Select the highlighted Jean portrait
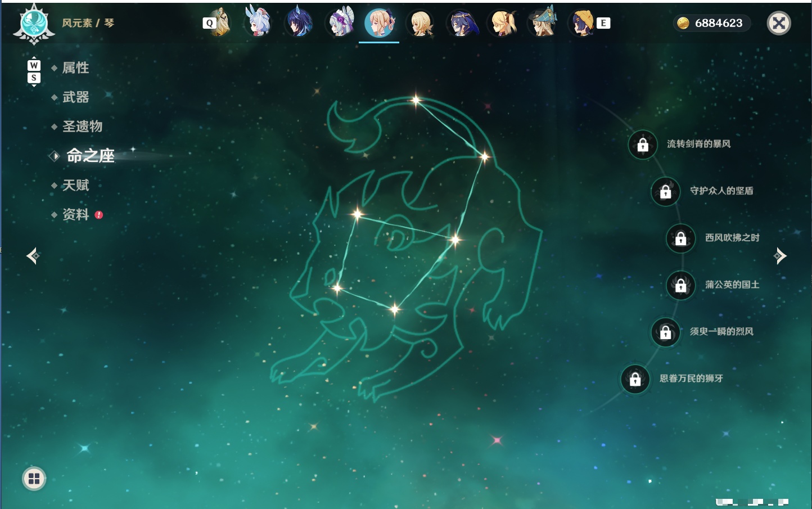Screen dimensions: 812x509 tap(380, 23)
